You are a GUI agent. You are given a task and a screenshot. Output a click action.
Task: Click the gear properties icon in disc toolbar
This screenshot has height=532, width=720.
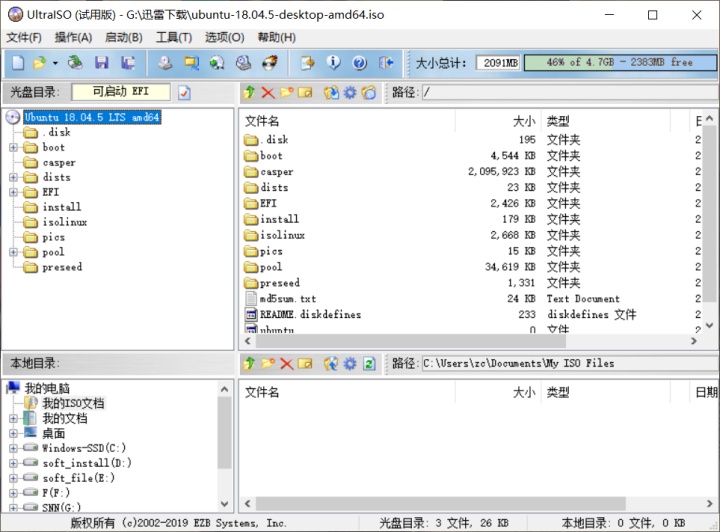350,93
